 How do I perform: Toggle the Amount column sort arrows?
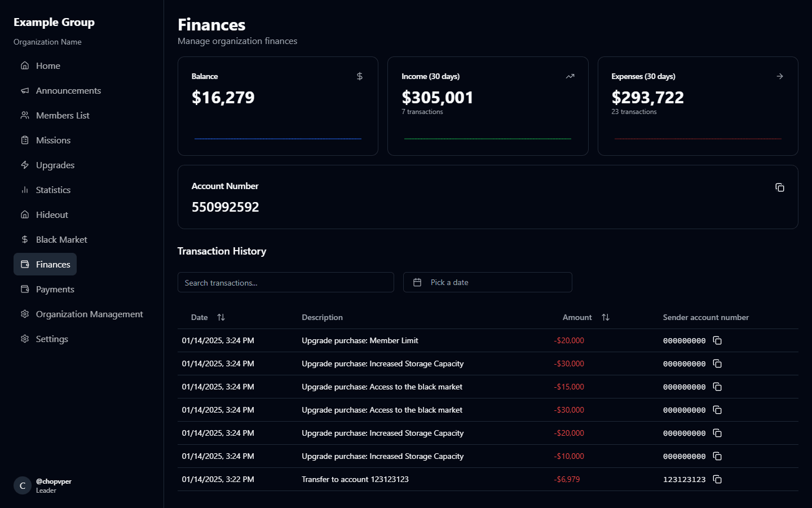pyautogui.click(x=606, y=317)
